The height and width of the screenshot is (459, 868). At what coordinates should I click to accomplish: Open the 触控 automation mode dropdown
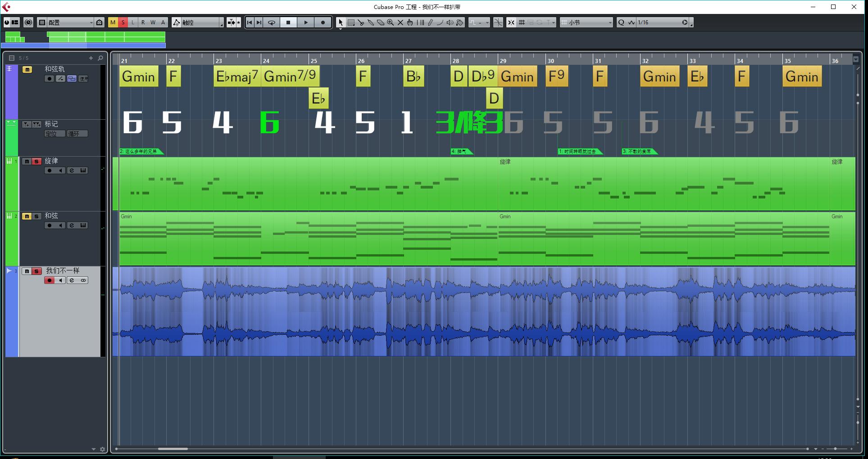tap(202, 22)
